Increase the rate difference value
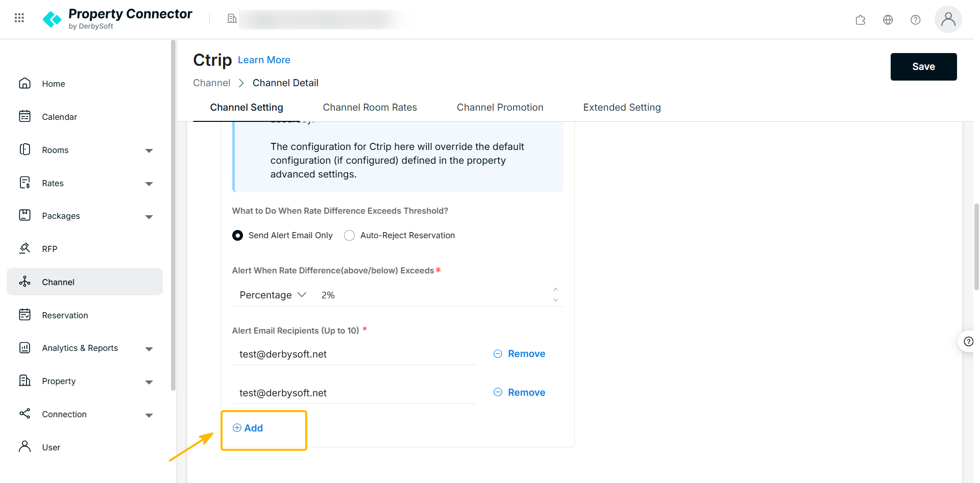Viewport: 980px width, 483px height. [x=556, y=290]
